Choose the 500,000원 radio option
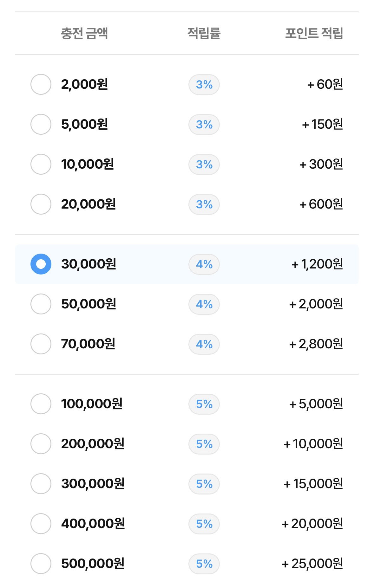This screenshot has height=588, width=374. coord(41,564)
